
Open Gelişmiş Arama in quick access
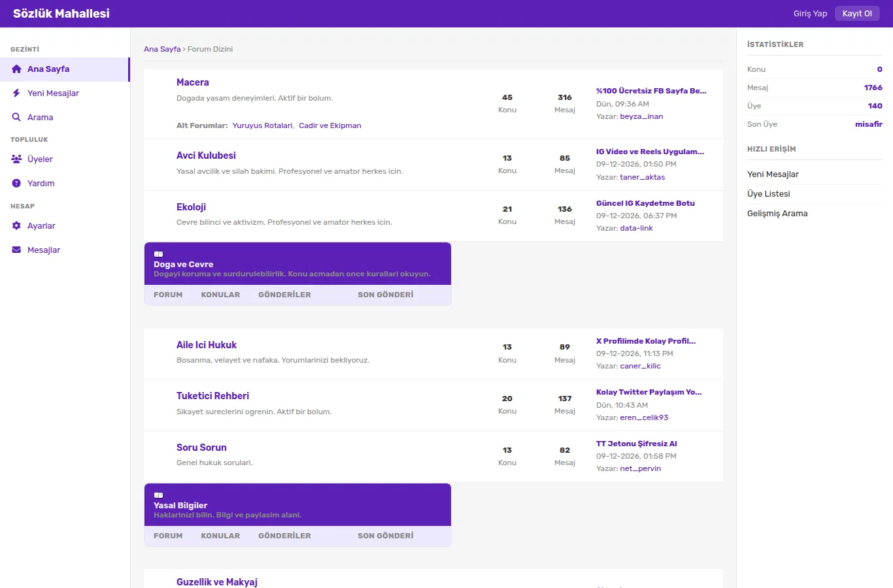click(777, 214)
